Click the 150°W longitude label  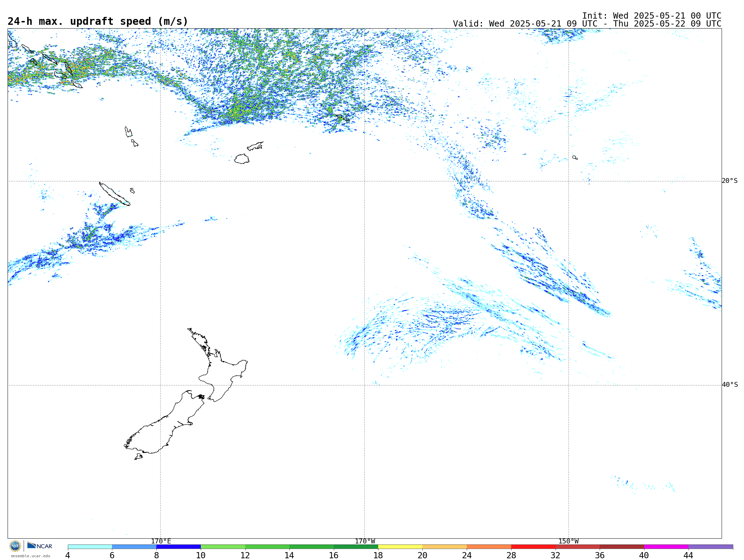coord(568,541)
